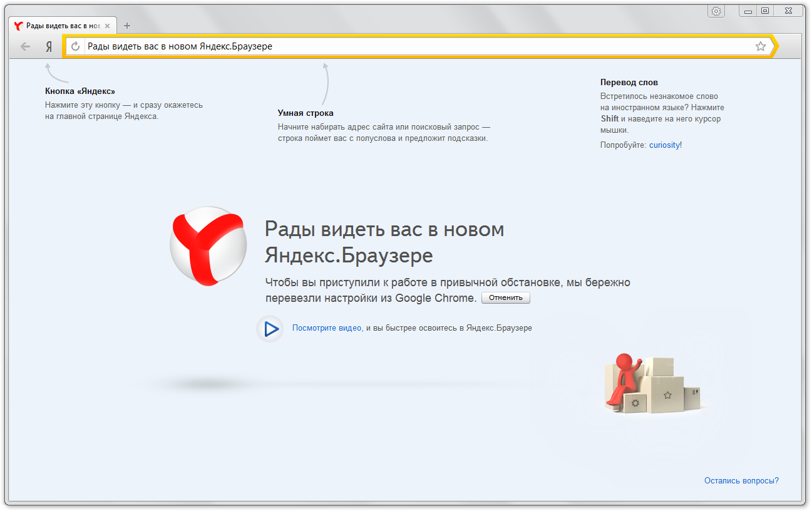Maximize the browser window
The height and width of the screenshot is (511, 812).
tap(764, 11)
